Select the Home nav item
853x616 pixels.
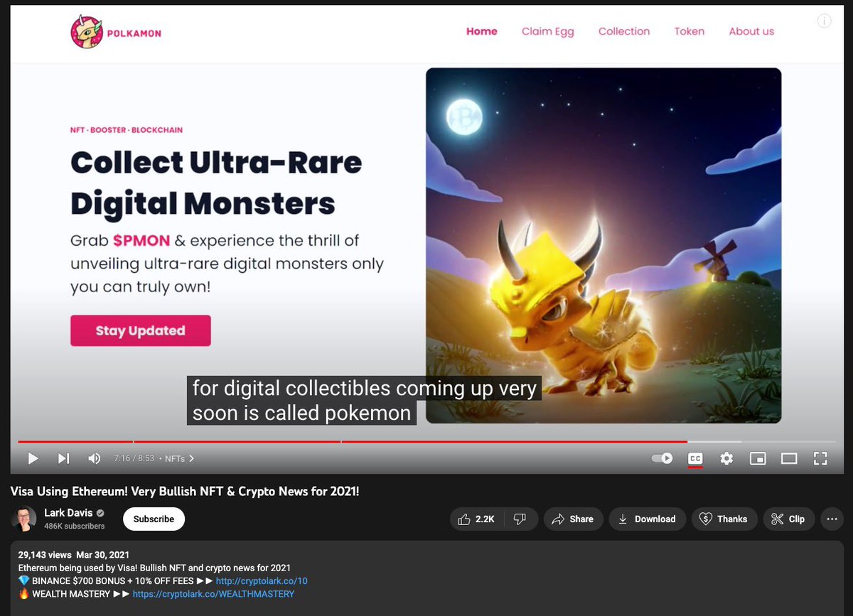pyautogui.click(x=482, y=31)
